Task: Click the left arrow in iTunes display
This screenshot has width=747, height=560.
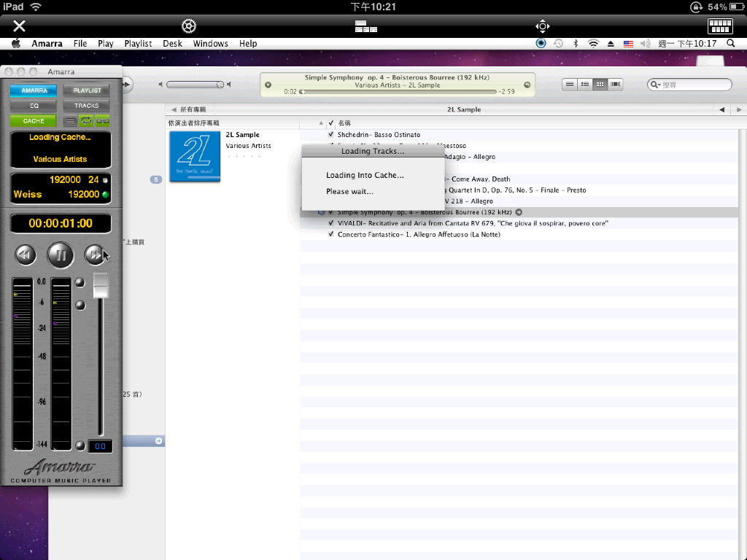Action: 268,85
